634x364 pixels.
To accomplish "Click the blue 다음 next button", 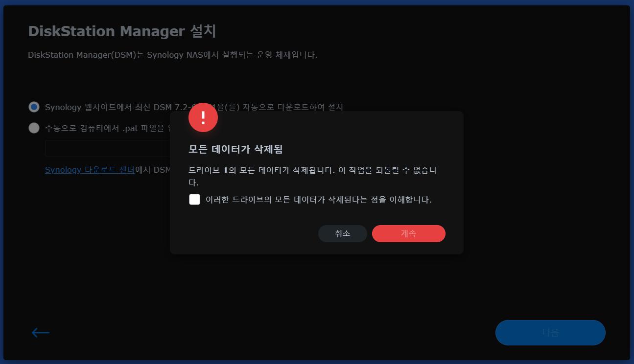I will pos(550,333).
